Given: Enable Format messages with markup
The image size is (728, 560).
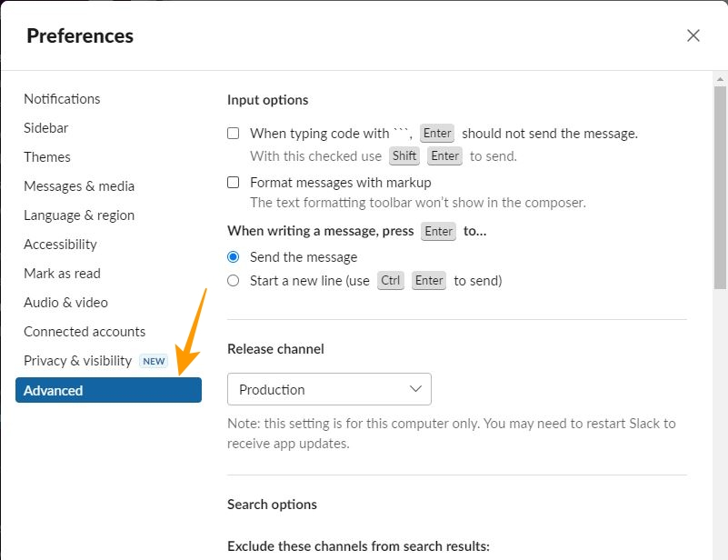Looking at the screenshot, I should 233,182.
